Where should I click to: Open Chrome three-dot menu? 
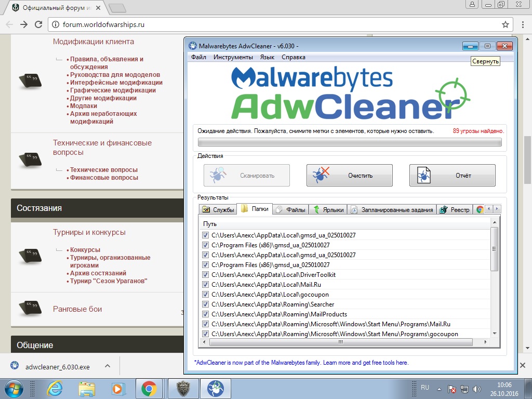pos(523,24)
